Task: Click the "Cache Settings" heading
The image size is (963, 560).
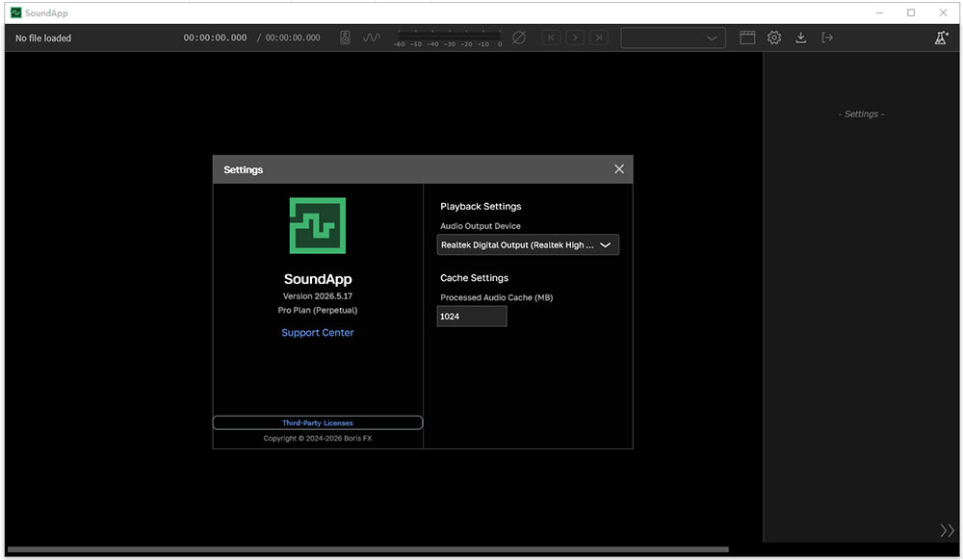Action: 474,278
